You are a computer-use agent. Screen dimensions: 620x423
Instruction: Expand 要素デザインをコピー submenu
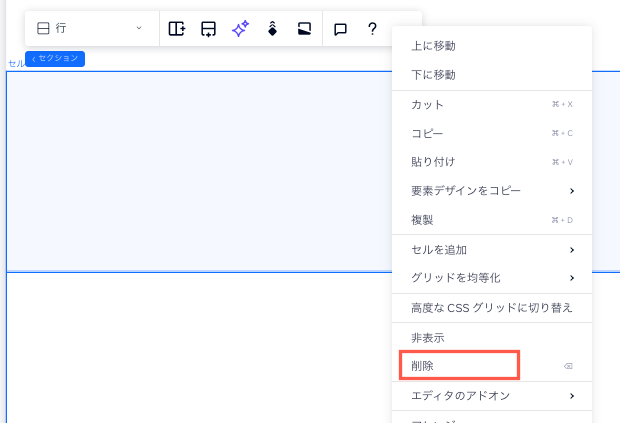click(492, 191)
